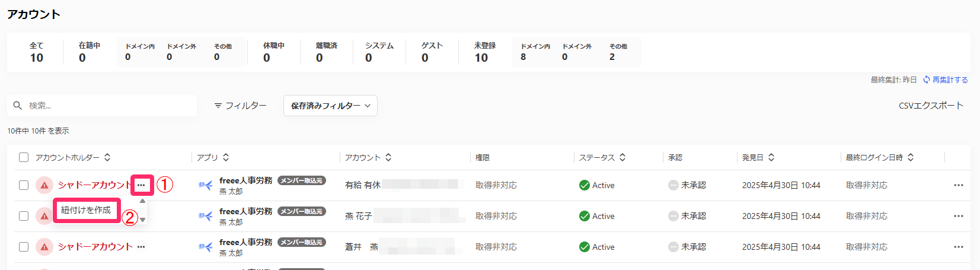Select the 紐付けを作成 menu entry
The image size is (980, 270).
point(86,210)
